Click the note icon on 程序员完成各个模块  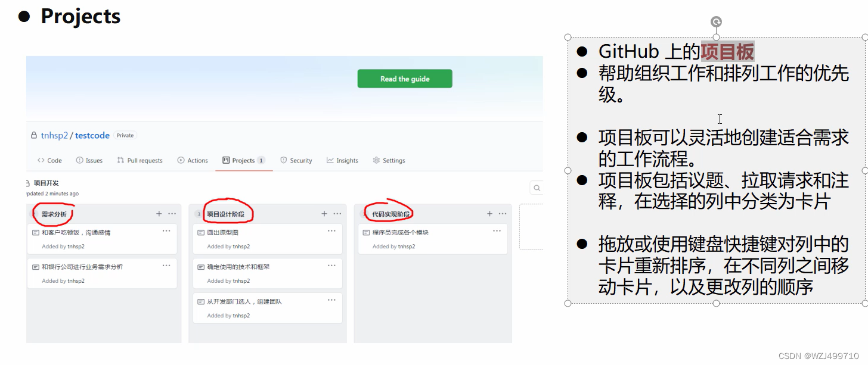tap(367, 233)
